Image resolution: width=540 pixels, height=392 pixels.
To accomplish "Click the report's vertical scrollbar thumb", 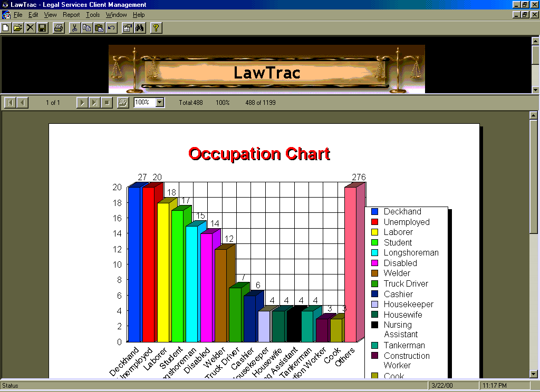I will click(534, 177).
